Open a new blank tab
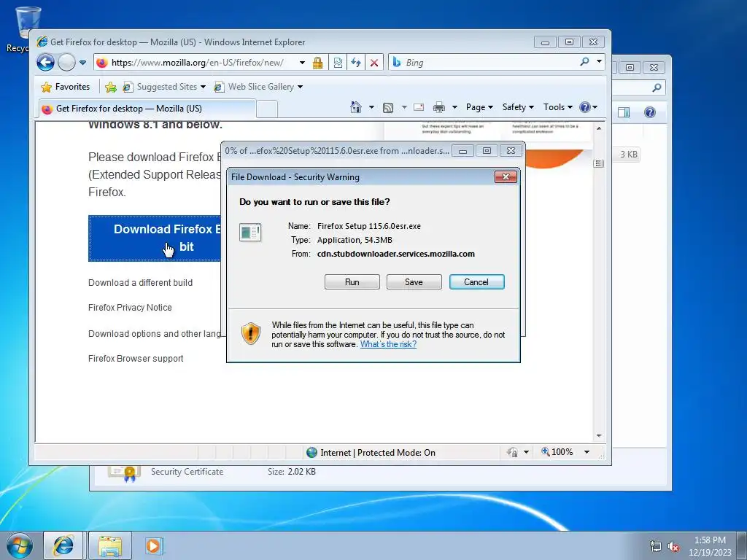The height and width of the screenshot is (560, 747). pos(267,109)
